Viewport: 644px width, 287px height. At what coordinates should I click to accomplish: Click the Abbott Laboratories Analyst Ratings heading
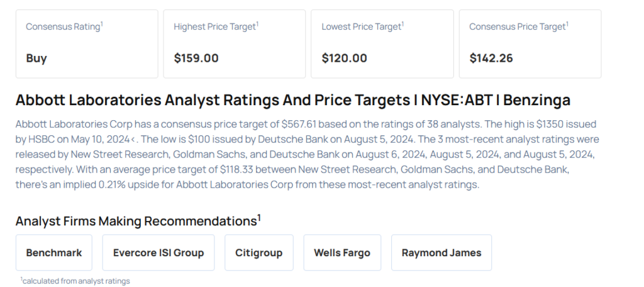click(292, 100)
